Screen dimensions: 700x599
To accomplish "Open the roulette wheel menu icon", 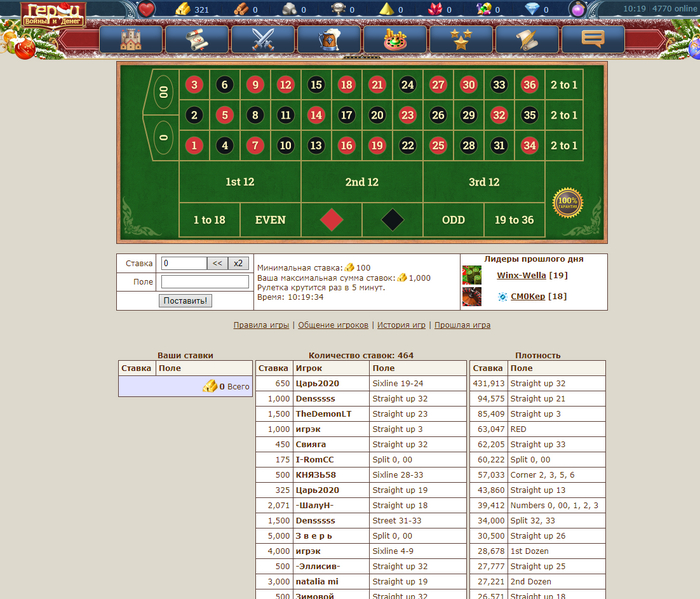I will pyautogui.click(x=395, y=40).
